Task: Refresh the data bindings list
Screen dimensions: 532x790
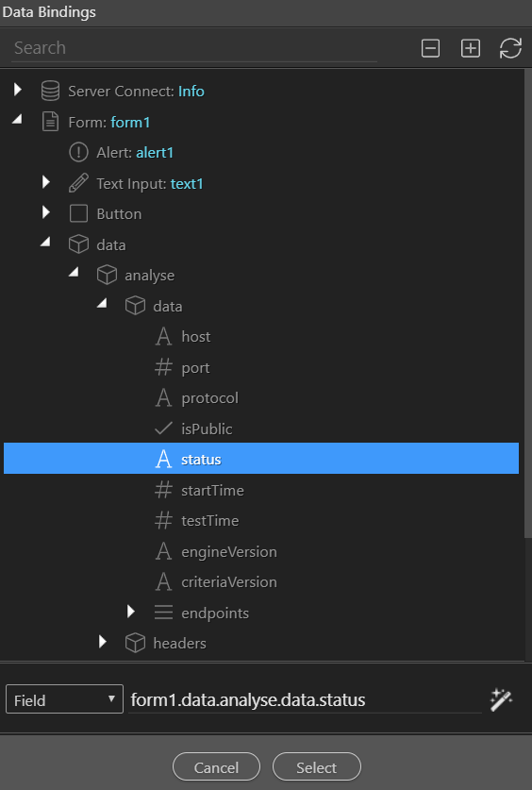Action: [x=510, y=48]
